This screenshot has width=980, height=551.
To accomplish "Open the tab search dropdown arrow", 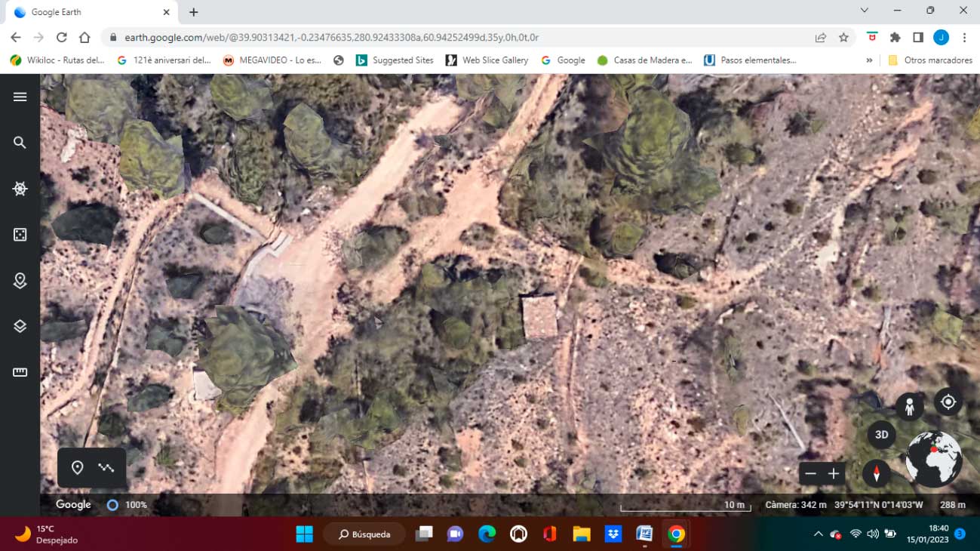I will coord(864,11).
